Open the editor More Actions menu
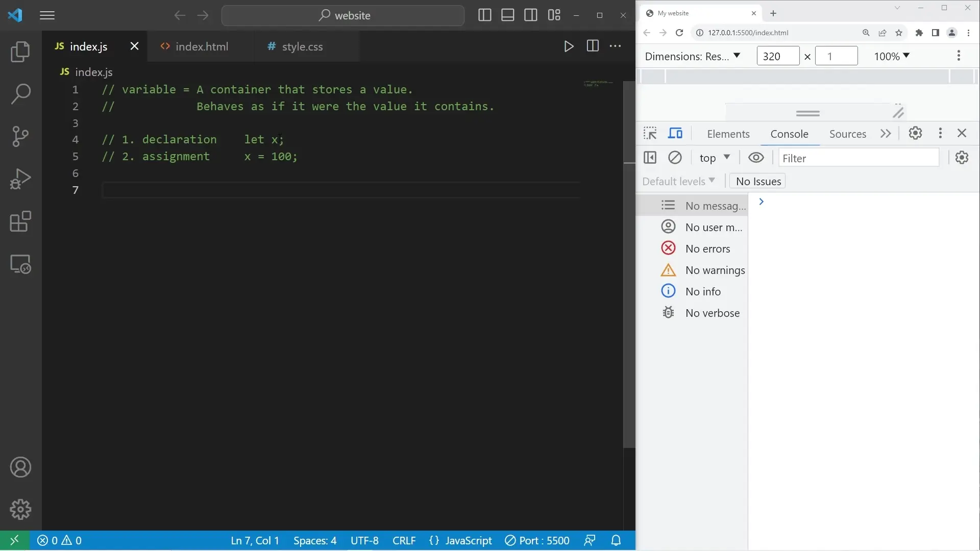The height and width of the screenshot is (551, 980). coord(616,46)
